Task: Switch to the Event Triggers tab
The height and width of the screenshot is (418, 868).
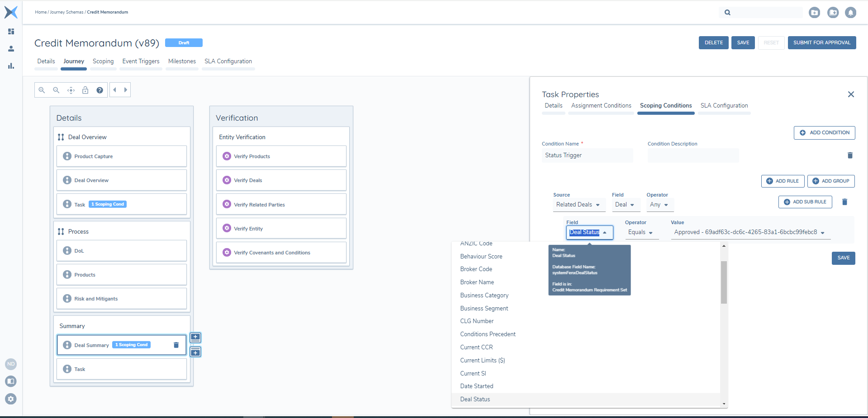Action: (141, 61)
